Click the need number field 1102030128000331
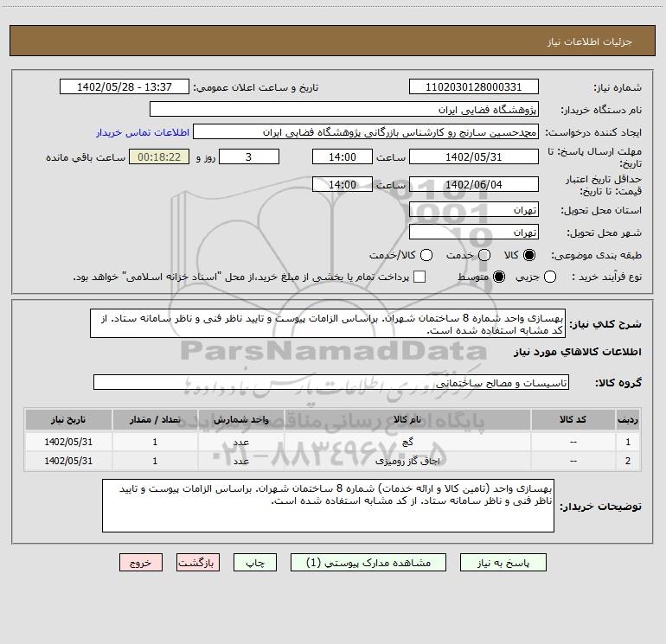The width and height of the screenshot is (666, 644). point(474,86)
